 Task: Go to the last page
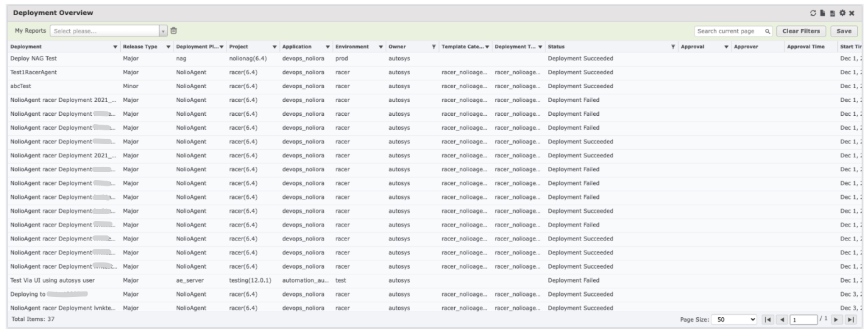[x=852, y=320]
